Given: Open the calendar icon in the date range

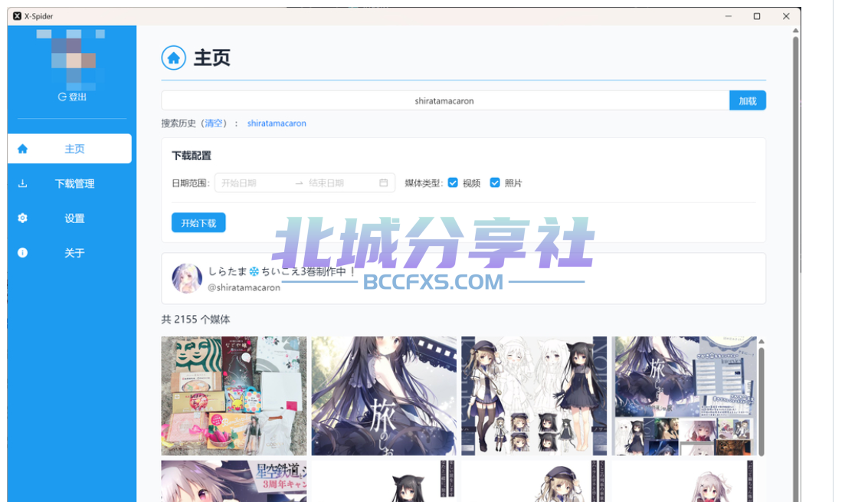Looking at the screenshot, I should [x=384, y=183].
